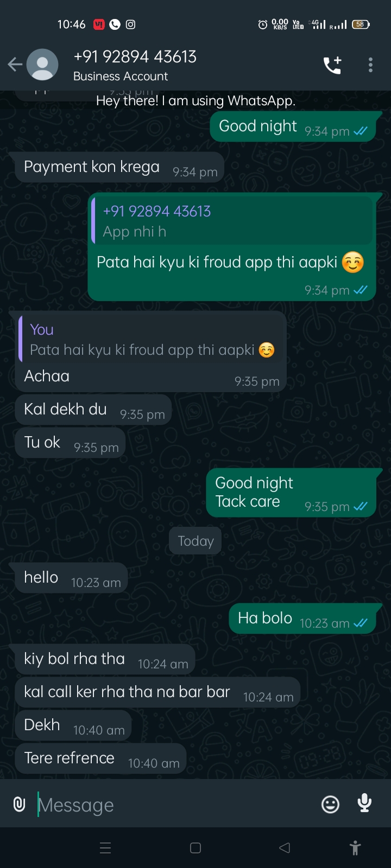
Task: Select the "Ha bolo" sent message
Action: 302,619
